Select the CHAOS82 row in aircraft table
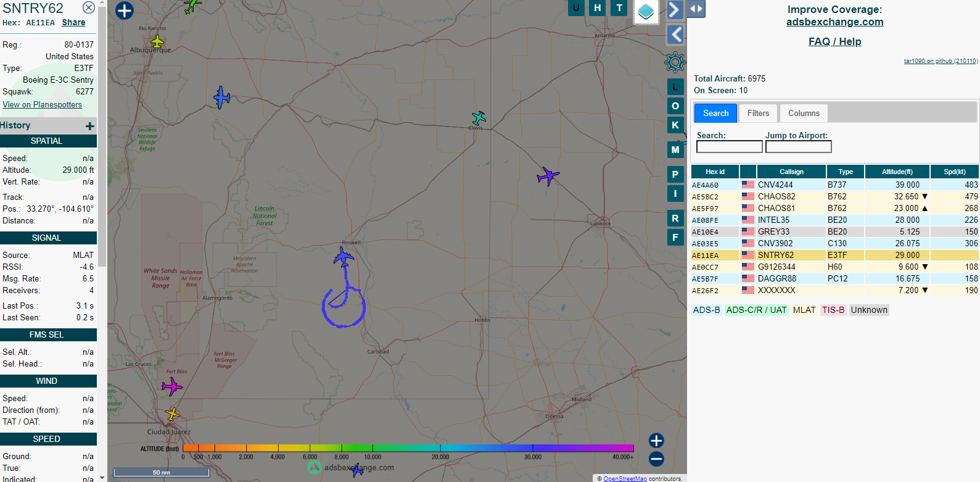 [834, 196]
